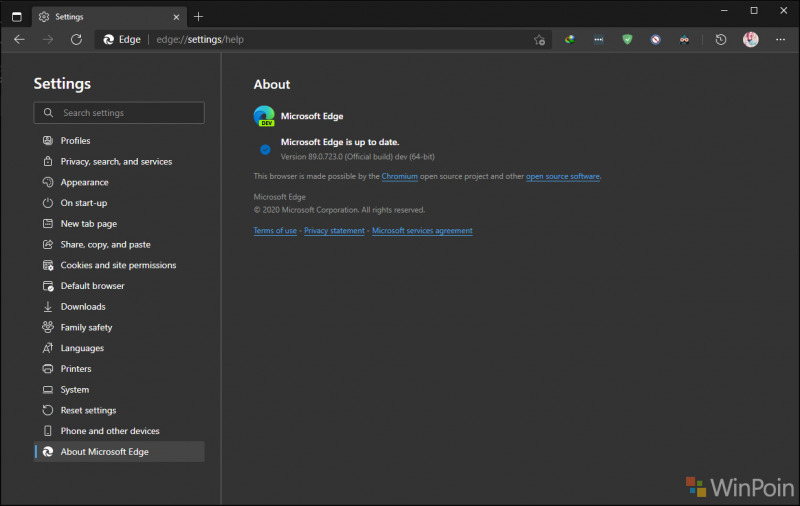Open Share, copy, and paste settings
This screenshot has width=800, height=506.
119,244
